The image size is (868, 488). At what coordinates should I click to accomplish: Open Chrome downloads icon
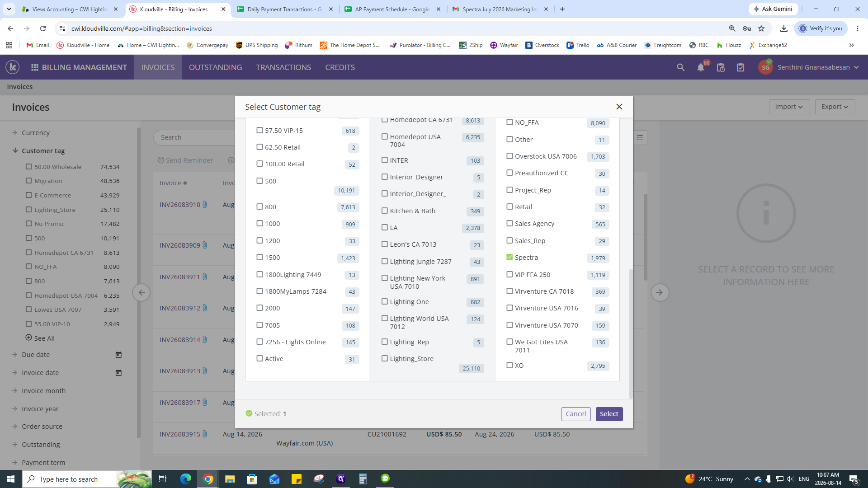click(783, 28)
